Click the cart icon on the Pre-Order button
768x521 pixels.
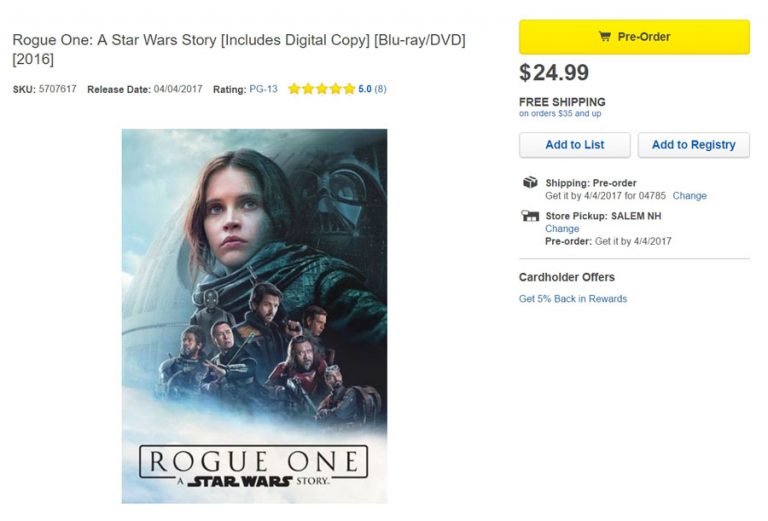point(604,37)
